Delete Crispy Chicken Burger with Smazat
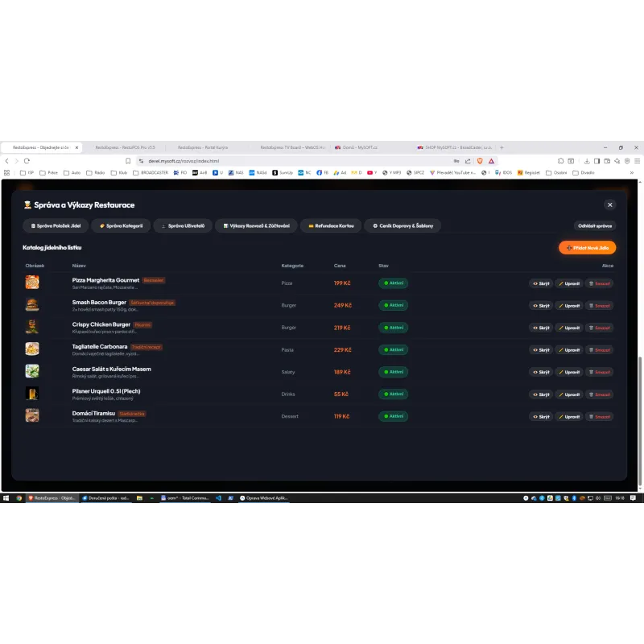Image resolution: width=644 pixels, height=644 pixels. [599, 328]
